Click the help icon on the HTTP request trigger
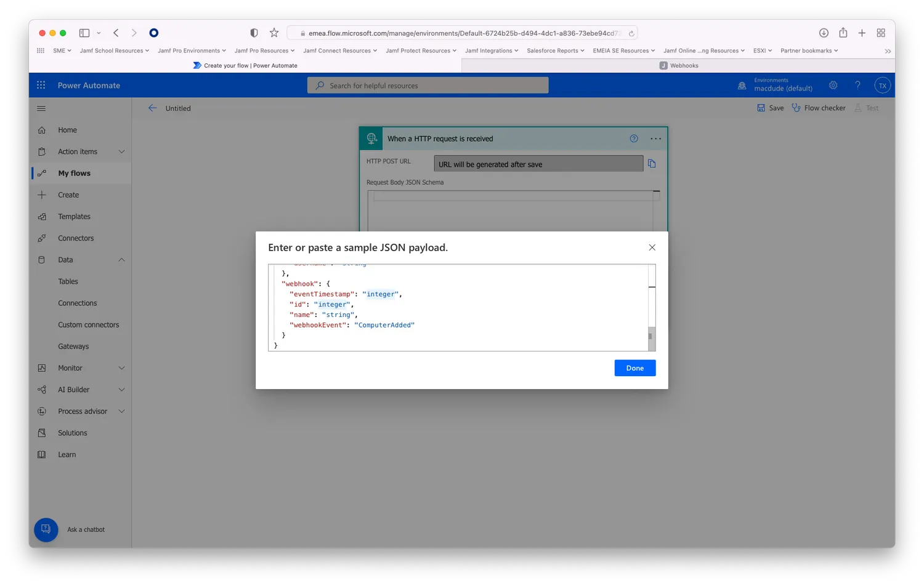 coord(634,138)
